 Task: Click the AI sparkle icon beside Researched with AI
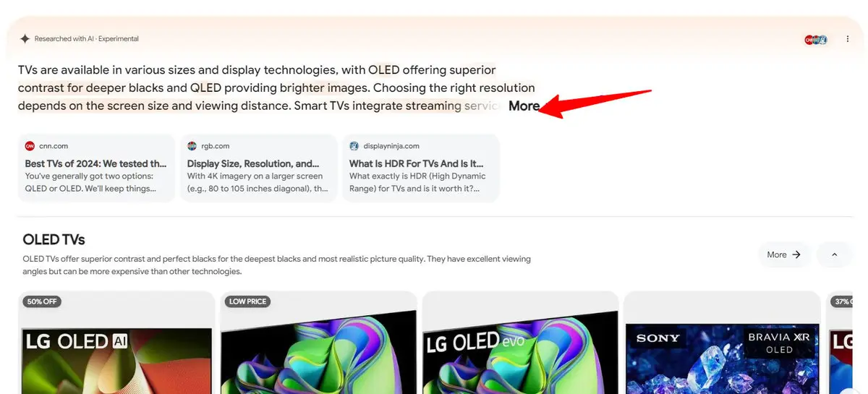(25, 39)
